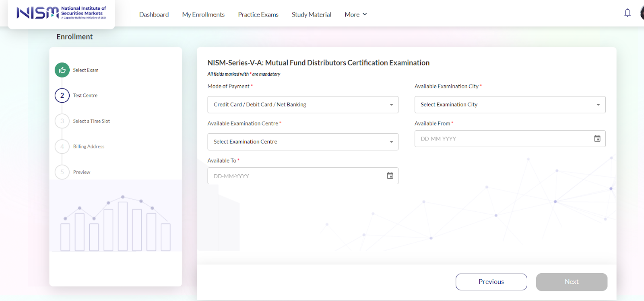This screenshot has height=301, width=644.
Task: Open My Enrollments
Action: click(x=203, y=14)
